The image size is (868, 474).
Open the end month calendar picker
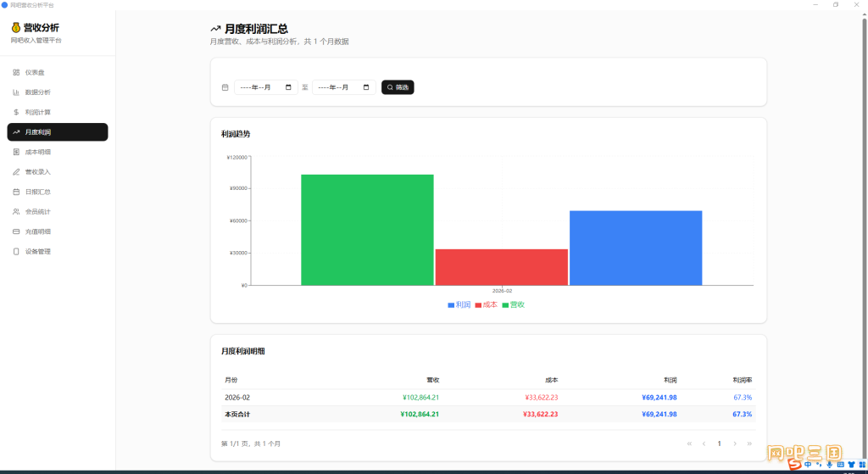point(366,87)
